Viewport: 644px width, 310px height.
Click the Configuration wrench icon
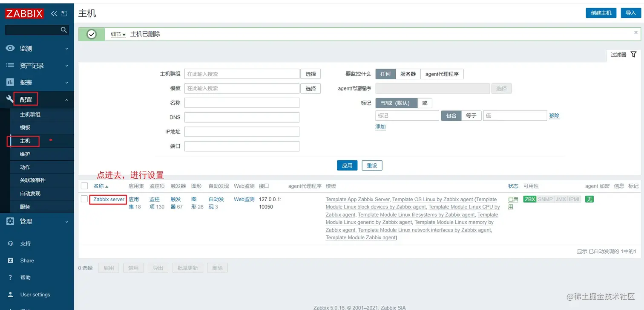coord(10,99)
